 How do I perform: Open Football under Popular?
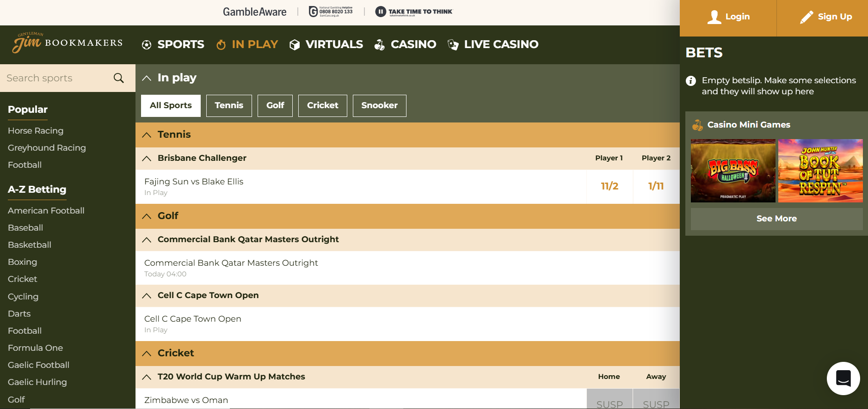25,165
